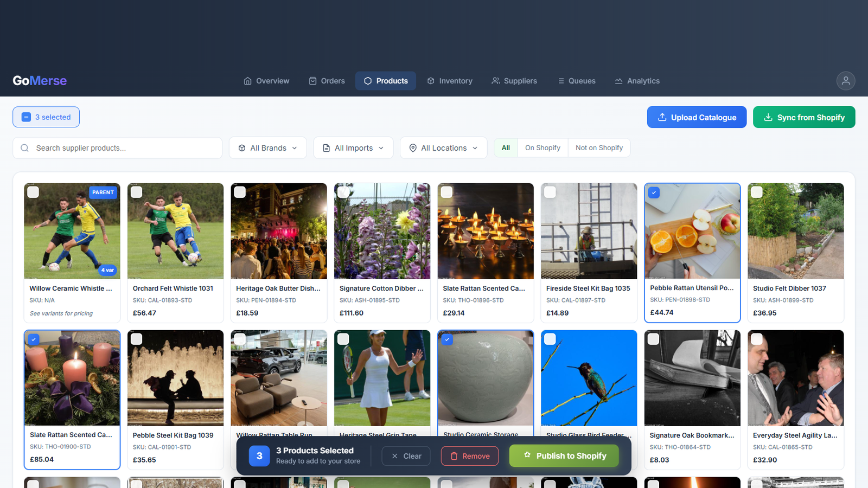
Task: Click the 'Ready to add to your store' text
Action: [318, 461]
